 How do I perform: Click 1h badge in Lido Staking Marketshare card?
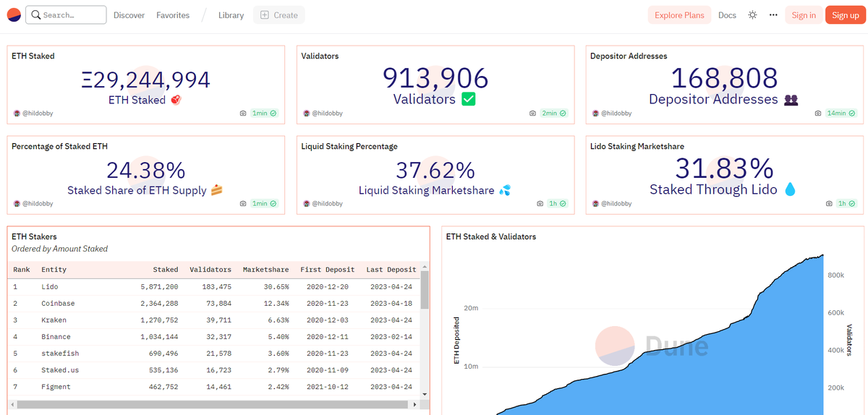pyautogui.click(x=846, y=204)
